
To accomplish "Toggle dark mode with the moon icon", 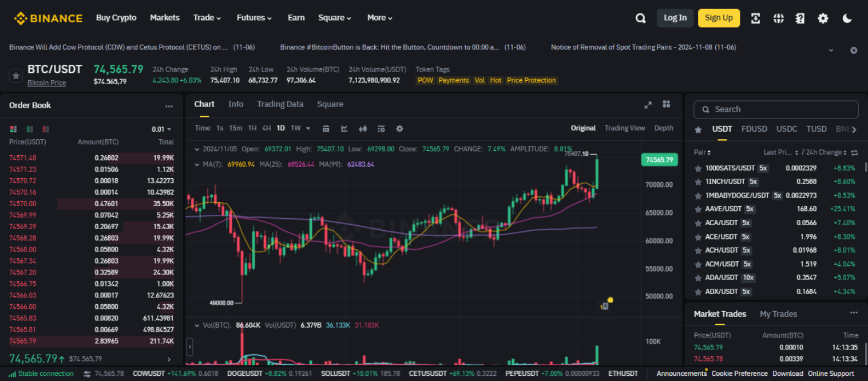I will 847,18.
